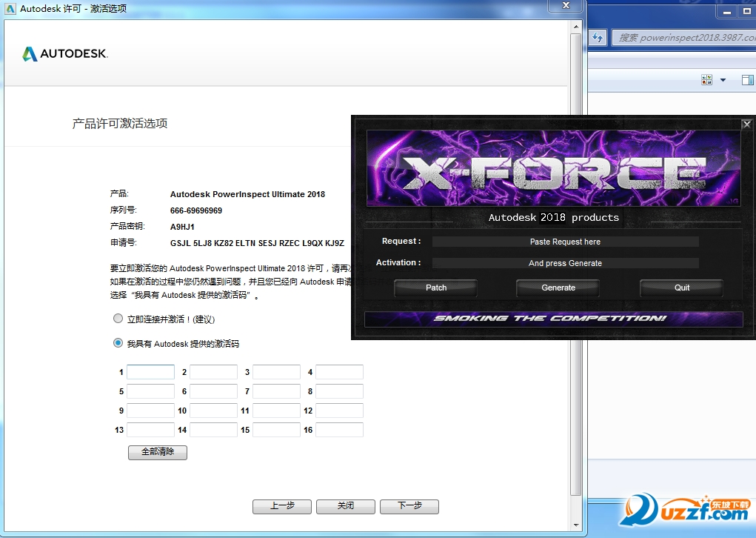This screenshot has width=756, height=538.
Task: Click activation code field 1
Action: click(150, 372)
